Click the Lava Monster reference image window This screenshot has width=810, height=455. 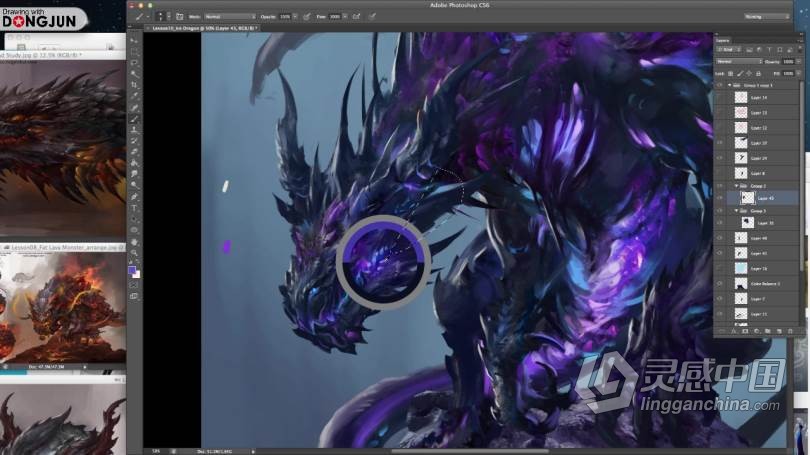coord(63,305)
